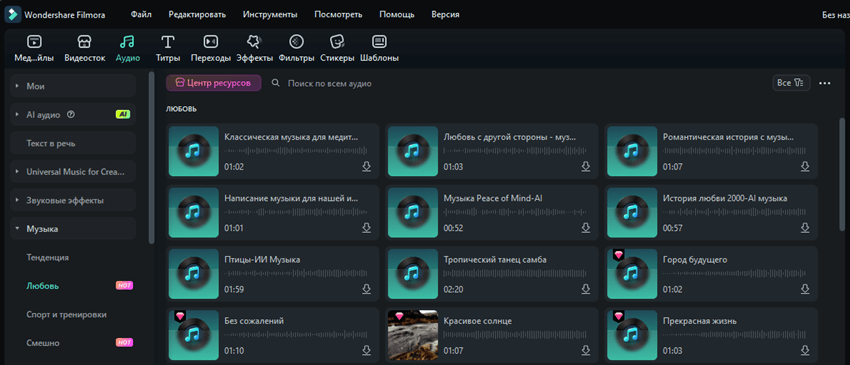Image resolution: width=850 pixels, height=365 pixels.
Task: Click the Красивое солнце landscape thumbnail
Action: [x=413, y=335]
